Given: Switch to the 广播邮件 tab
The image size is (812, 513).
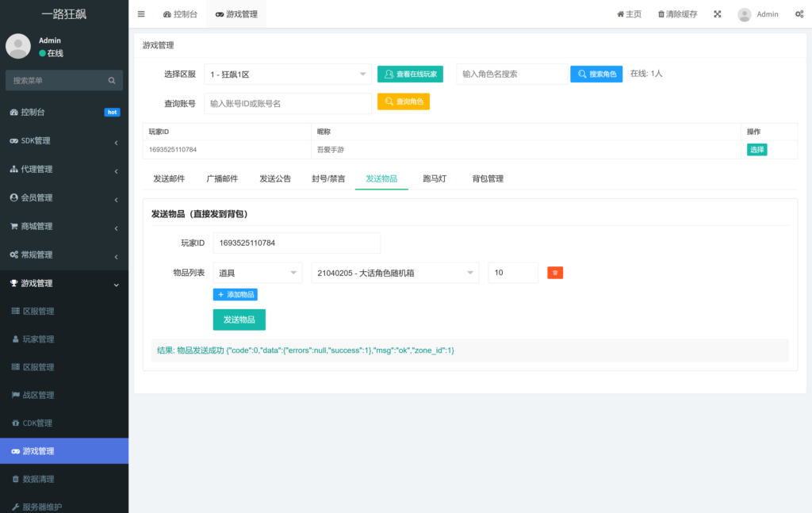Looking at the screenshot, I should pos(222,178).
